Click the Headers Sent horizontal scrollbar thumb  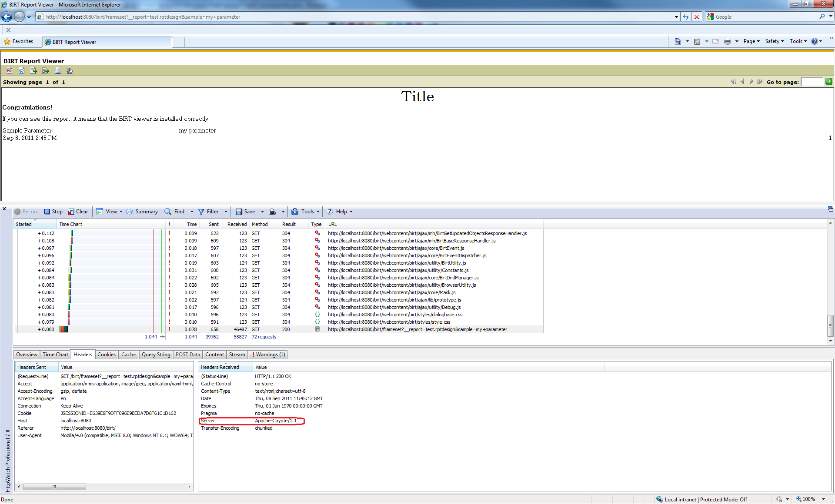coord(54,487)
